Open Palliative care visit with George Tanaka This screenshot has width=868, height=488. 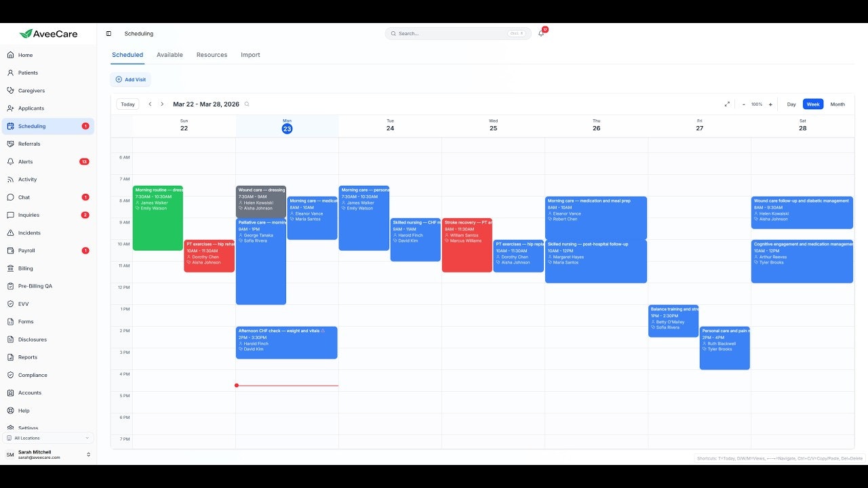pyautogui.click(x=261, y=262)
